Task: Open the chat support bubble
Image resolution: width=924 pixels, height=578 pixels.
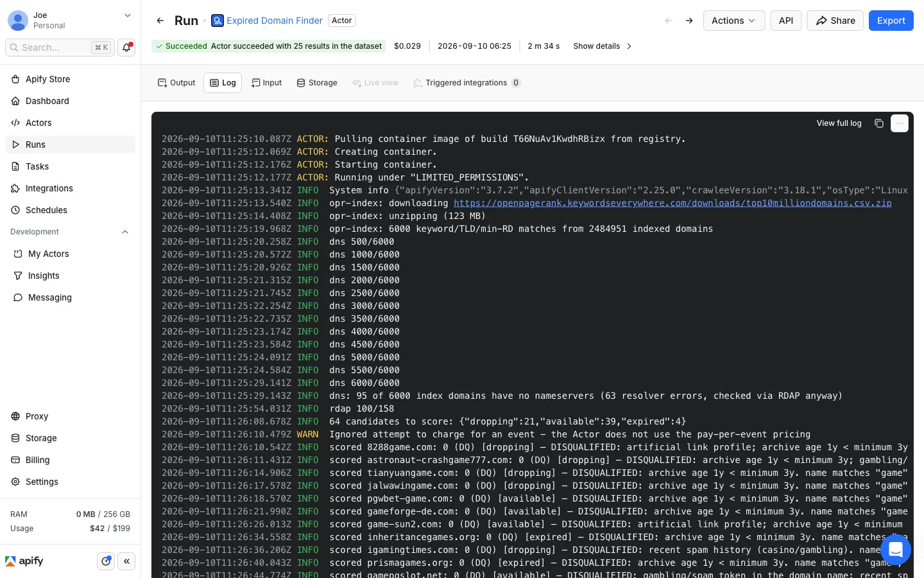Action: [896, 550]
